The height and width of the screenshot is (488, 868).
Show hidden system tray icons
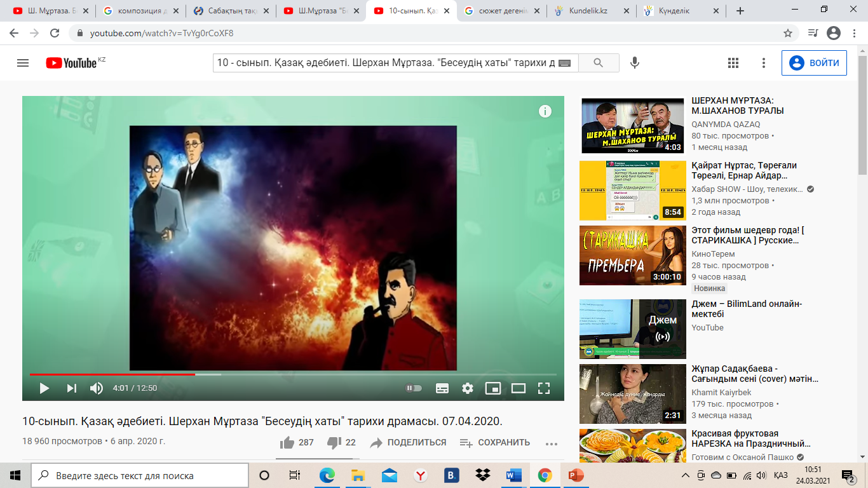click(x=686, y=475)
